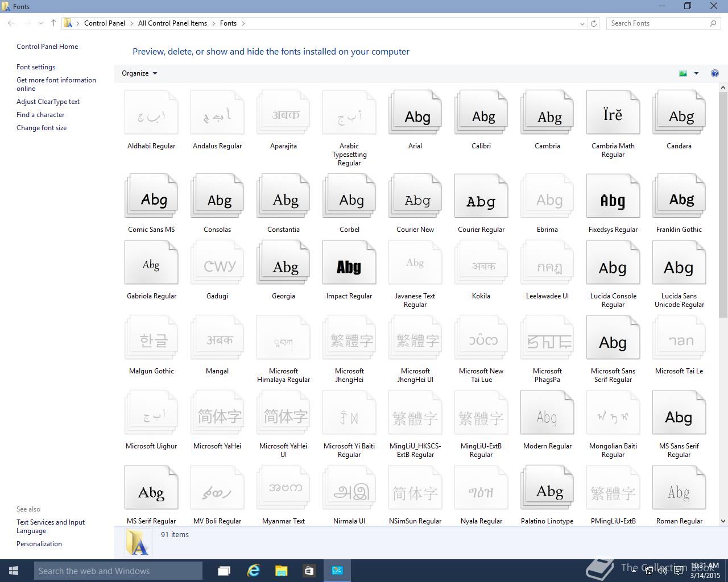The width and height of the screenshot is (728, 582).
Task: Open Change font size link
Action: coord(42,128)
